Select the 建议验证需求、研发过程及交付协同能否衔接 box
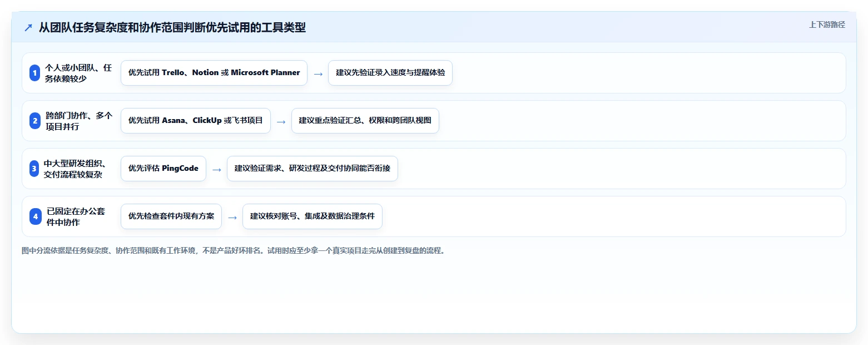868x345 pixels. [313, 169]
